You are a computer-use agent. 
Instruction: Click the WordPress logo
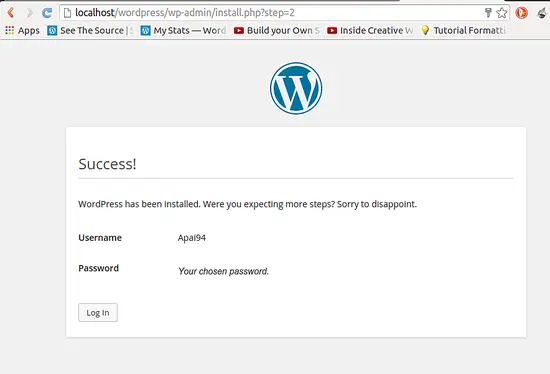coord(296,88)
